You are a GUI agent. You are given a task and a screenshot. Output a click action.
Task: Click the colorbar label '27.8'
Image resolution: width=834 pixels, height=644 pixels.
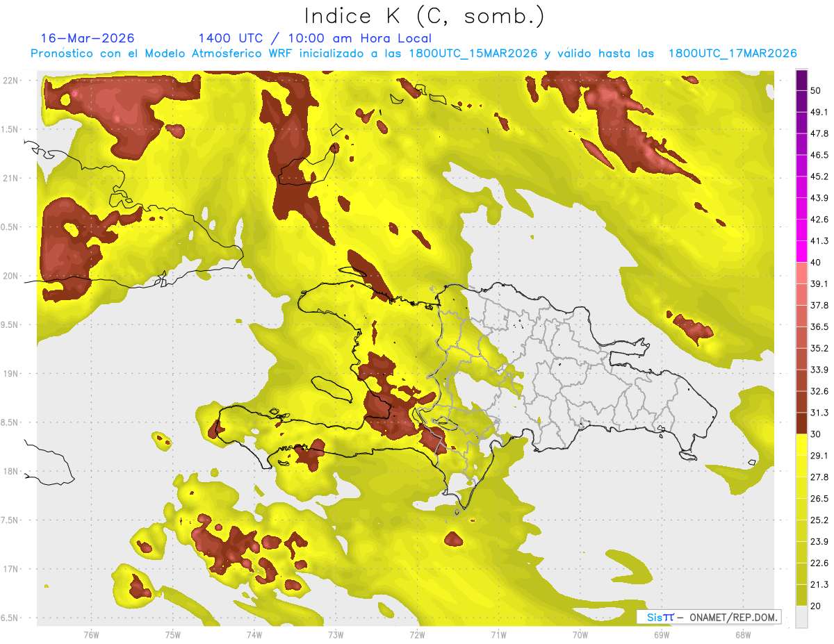(x=819, y=477)
